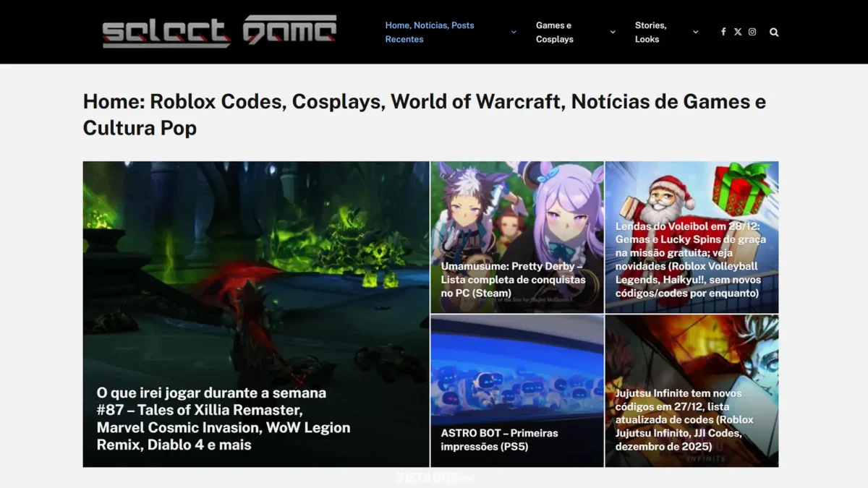The width and height of the screenshot is (868, 488).
Task: Select Stories, Looks menu item
Action: 650,32
